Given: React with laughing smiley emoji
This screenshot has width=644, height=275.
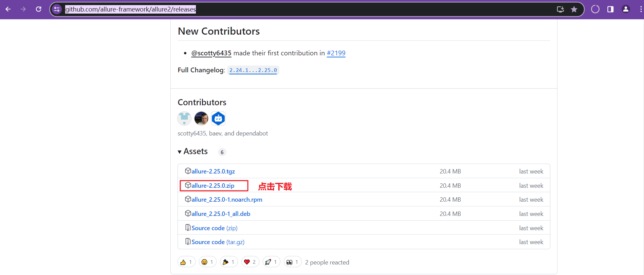Looking at the screenshot, I should tap(208, 262).
